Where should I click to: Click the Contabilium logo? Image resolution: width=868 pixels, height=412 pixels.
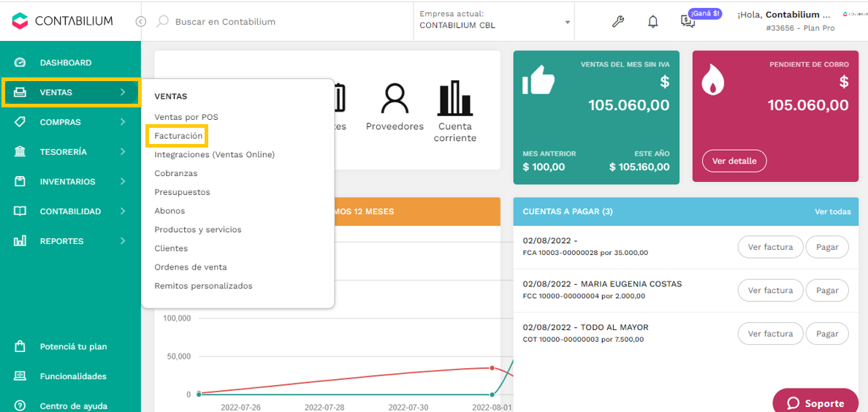(63, 21)
